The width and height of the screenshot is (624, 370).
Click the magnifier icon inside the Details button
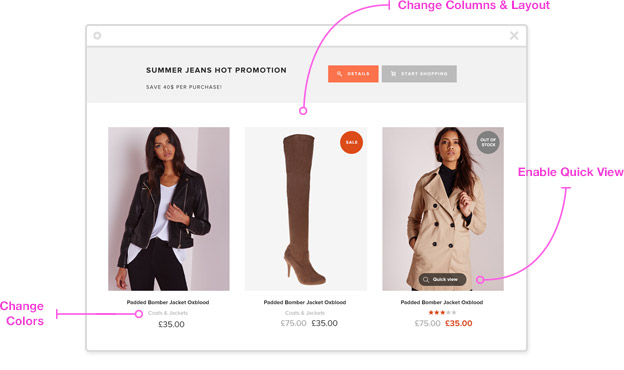339,74
